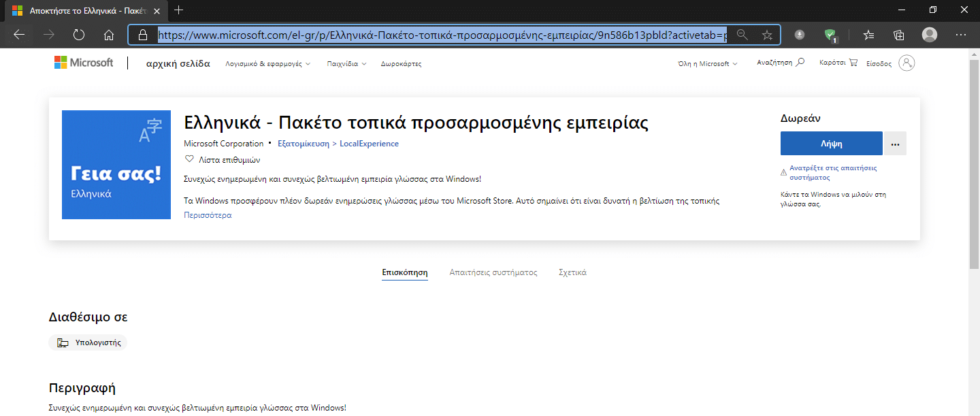Click the browser forward arrow
This screenshot has width=980, height=416.
pos(49,35)
